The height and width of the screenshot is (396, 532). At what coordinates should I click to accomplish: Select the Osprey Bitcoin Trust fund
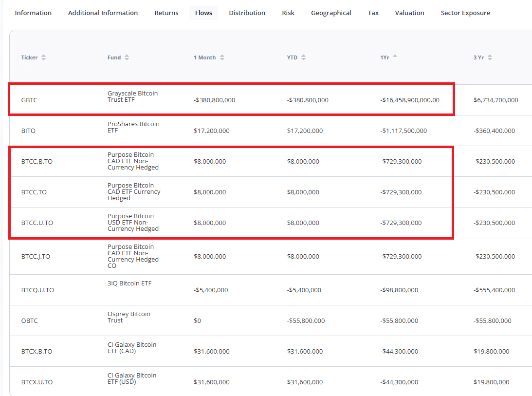(x=128, y=317)
